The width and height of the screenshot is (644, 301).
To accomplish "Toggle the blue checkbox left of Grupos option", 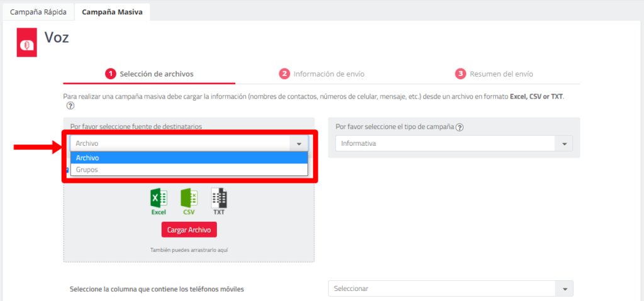I will point(67,170).
